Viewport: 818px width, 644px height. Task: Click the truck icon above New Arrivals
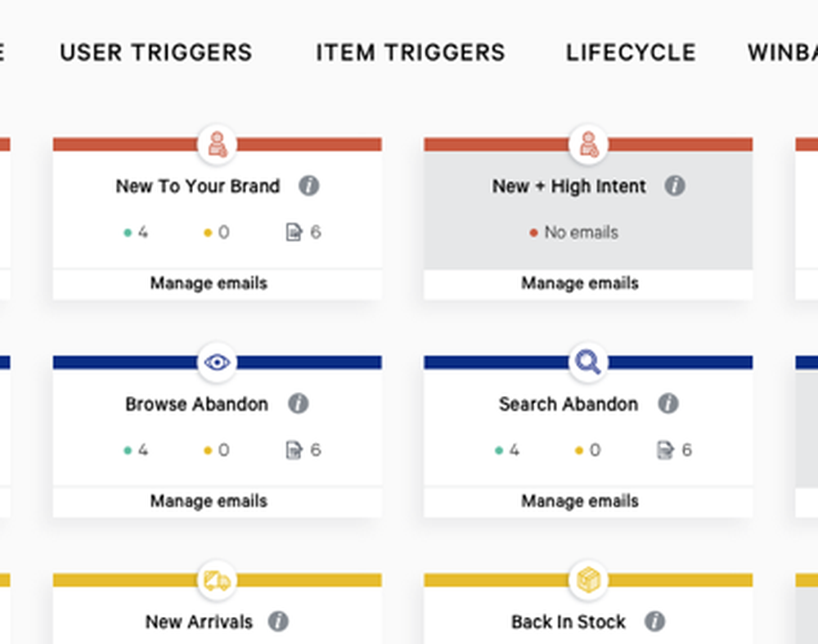[x=217, y=581]
